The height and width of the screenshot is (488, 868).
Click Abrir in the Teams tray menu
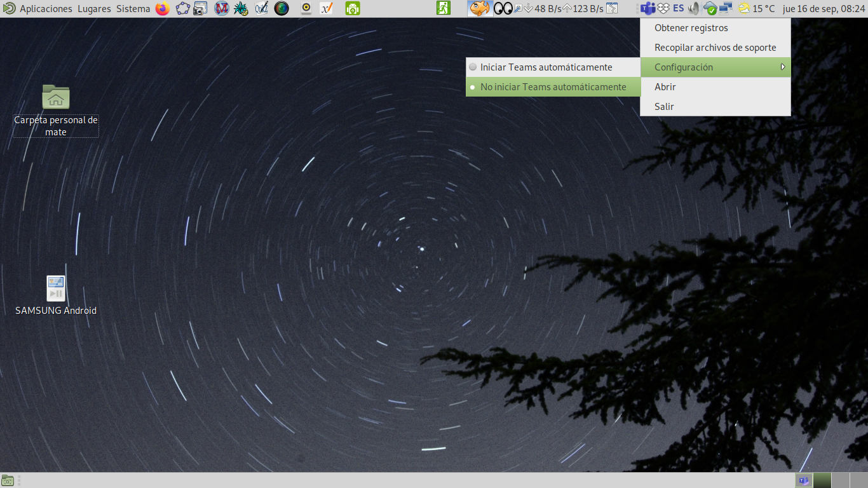[715, 87]
